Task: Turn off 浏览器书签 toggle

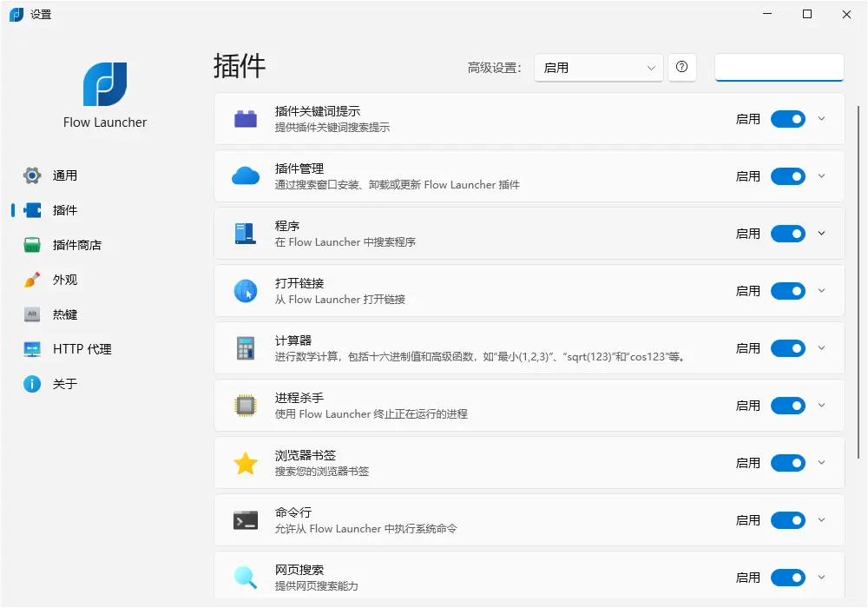Action: [x=788, y=463]
